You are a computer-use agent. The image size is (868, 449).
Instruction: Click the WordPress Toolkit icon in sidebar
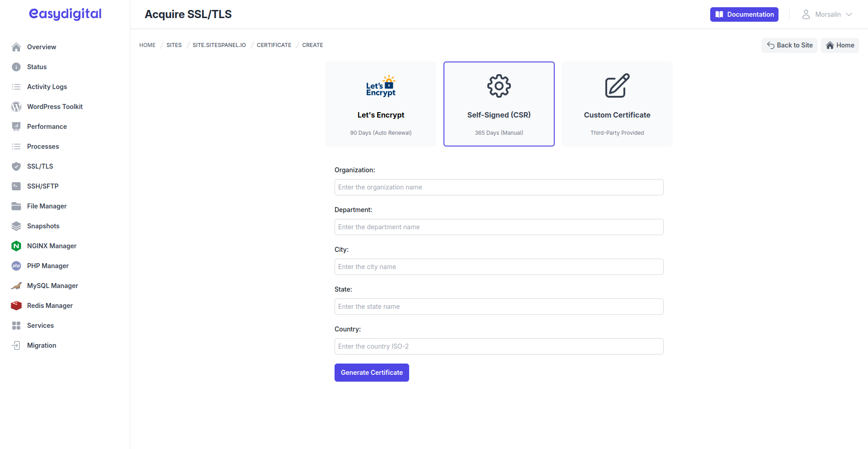(x=16, y=107)
